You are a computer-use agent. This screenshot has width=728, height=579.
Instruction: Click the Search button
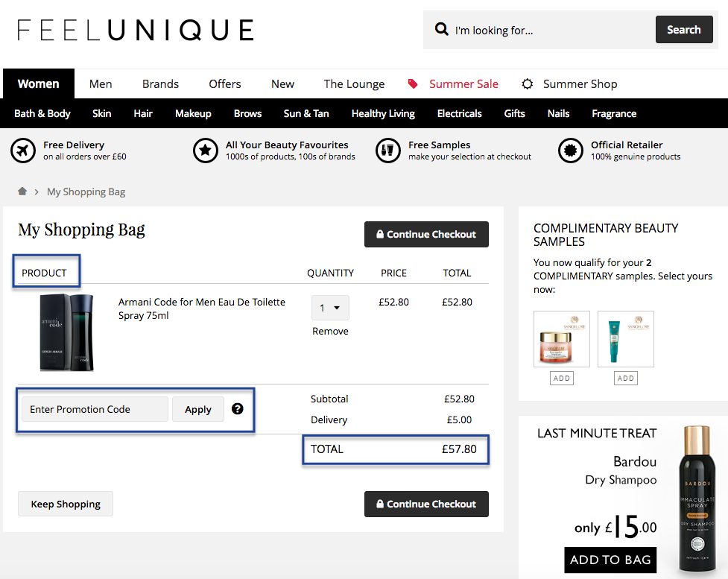pyautogui.click(x=684, y=30)
